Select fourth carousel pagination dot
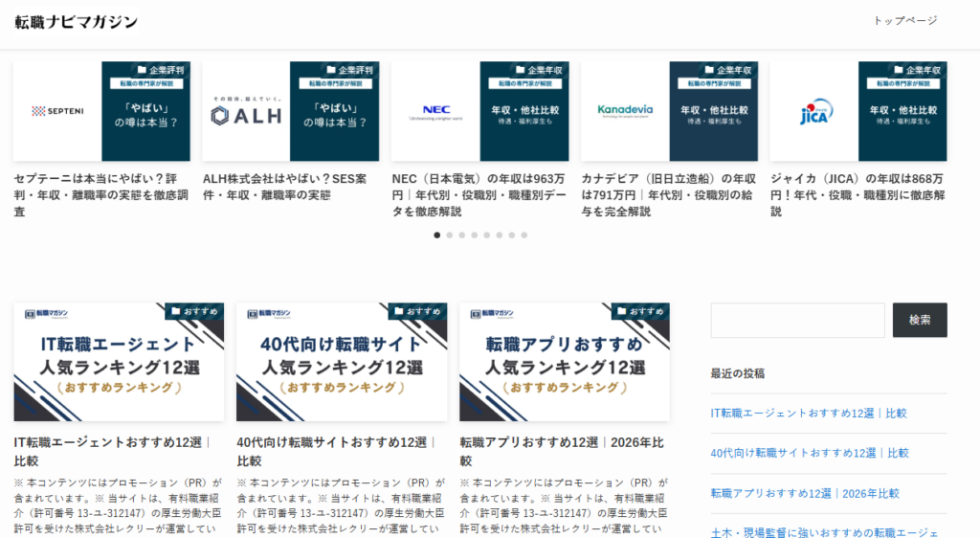The image size is (980, 538). pos(475,235)
